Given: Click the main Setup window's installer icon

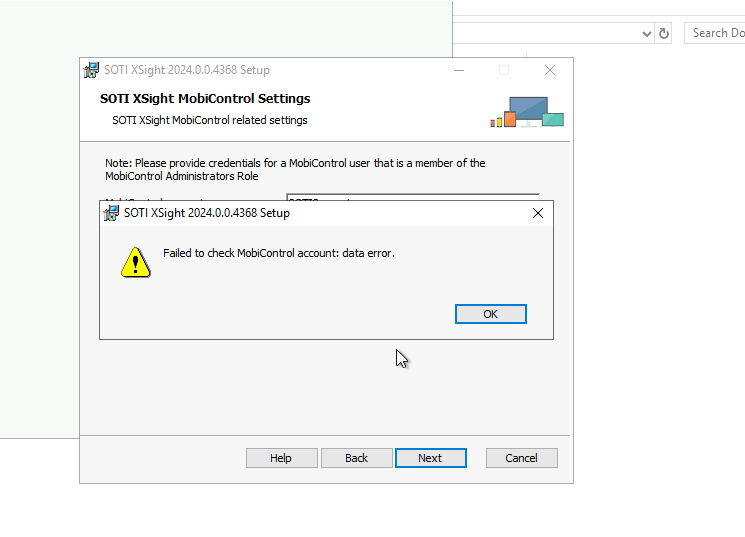Looking at the screenshot, I should click(x=91, y=70).
